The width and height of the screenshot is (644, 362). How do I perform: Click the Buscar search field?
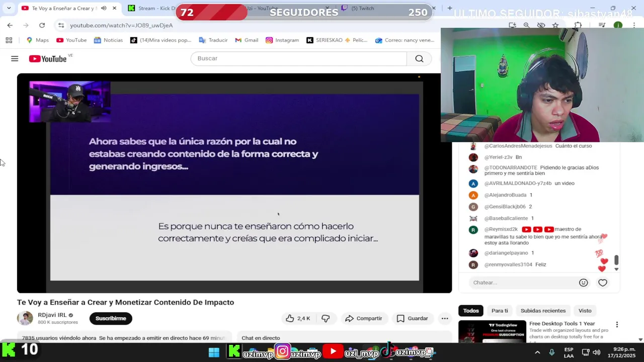(x=298, y=58)
